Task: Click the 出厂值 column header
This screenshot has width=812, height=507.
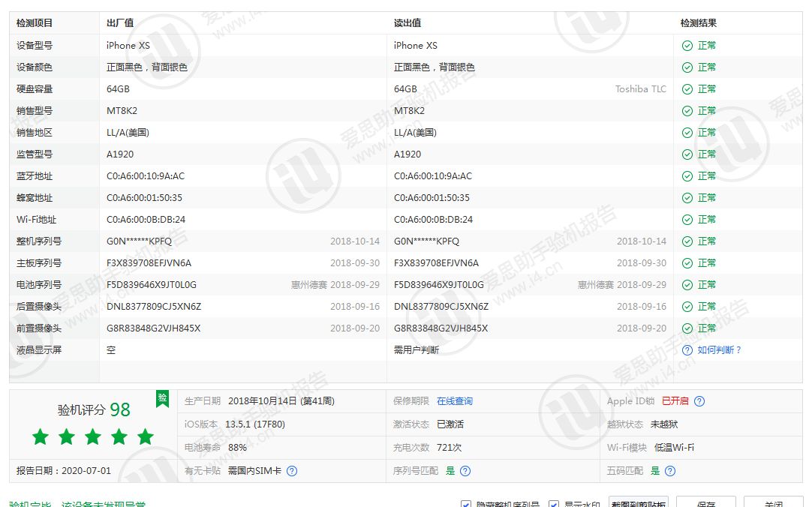Action: tap(119, 22)
